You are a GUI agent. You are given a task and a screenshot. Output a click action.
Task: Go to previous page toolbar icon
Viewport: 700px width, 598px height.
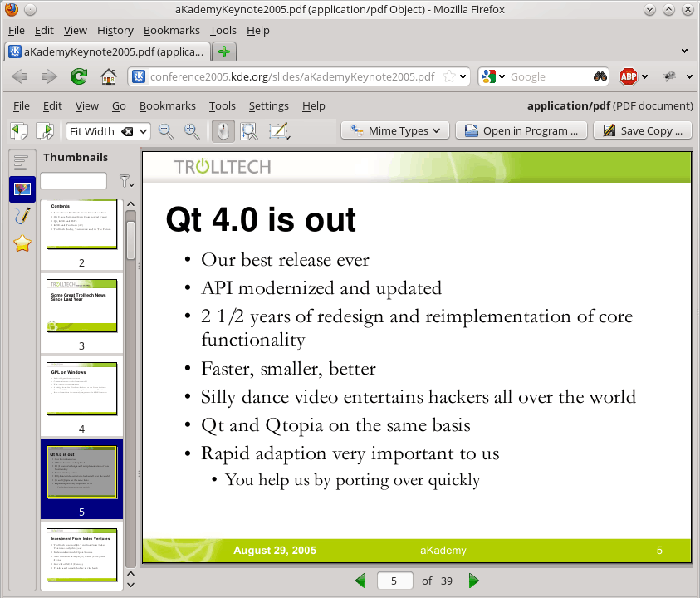pos(19,131)
